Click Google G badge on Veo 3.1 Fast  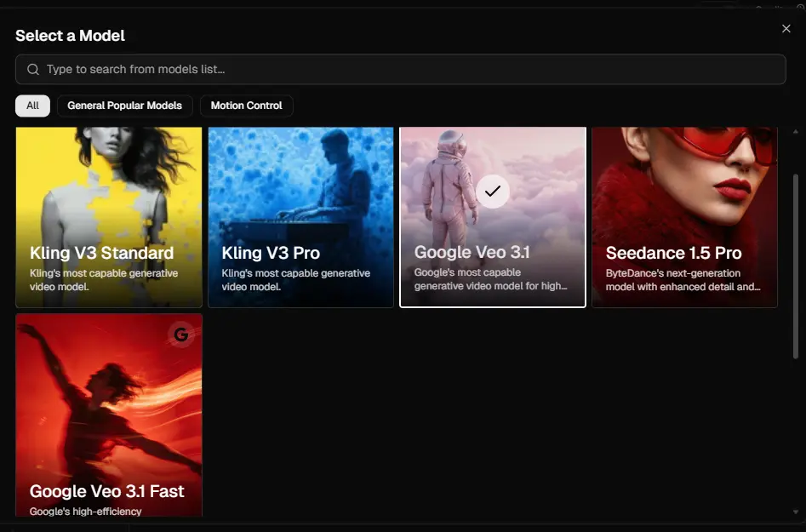(181, 335)
